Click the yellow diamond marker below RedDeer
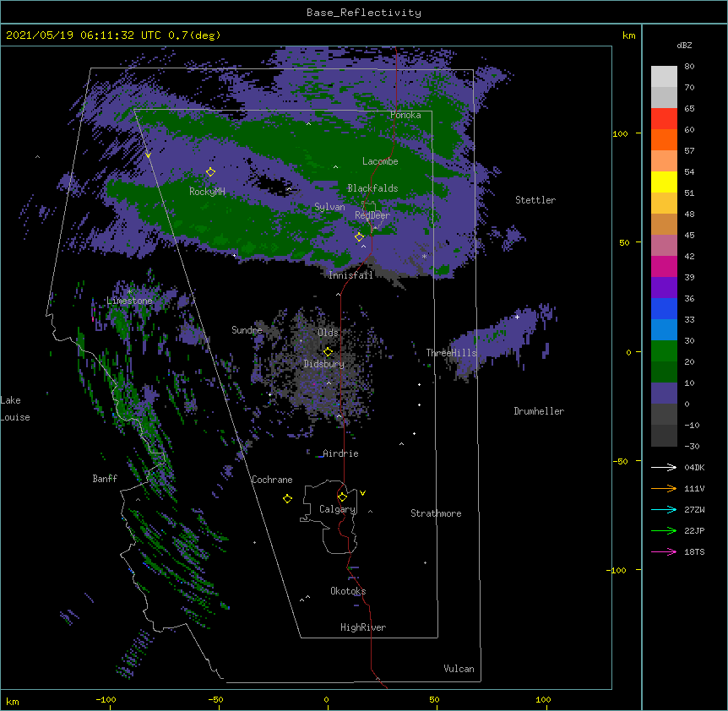This screenshot has height=711, width=728. pyautogui.click(x=359, y=237)
